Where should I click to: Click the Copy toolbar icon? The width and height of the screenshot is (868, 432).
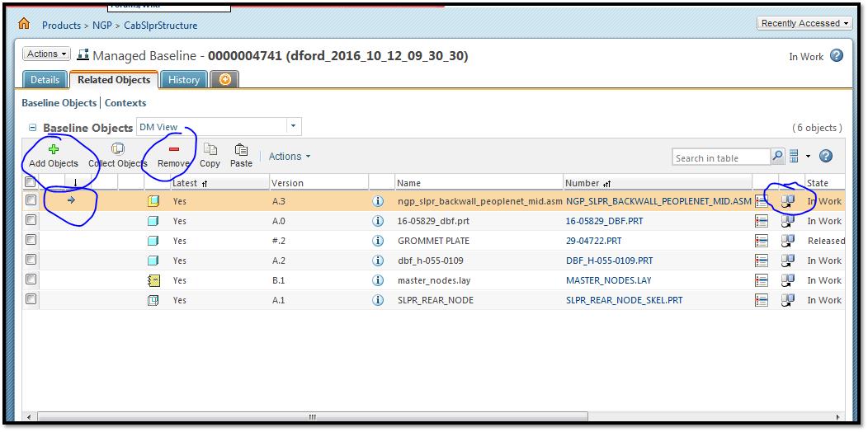pyautogui.click(x=210, y=149)
